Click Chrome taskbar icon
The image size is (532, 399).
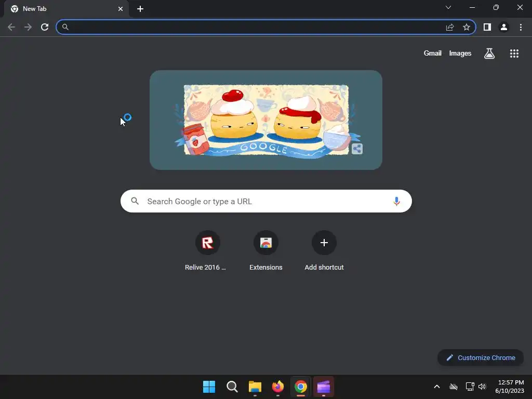point(301,387)
